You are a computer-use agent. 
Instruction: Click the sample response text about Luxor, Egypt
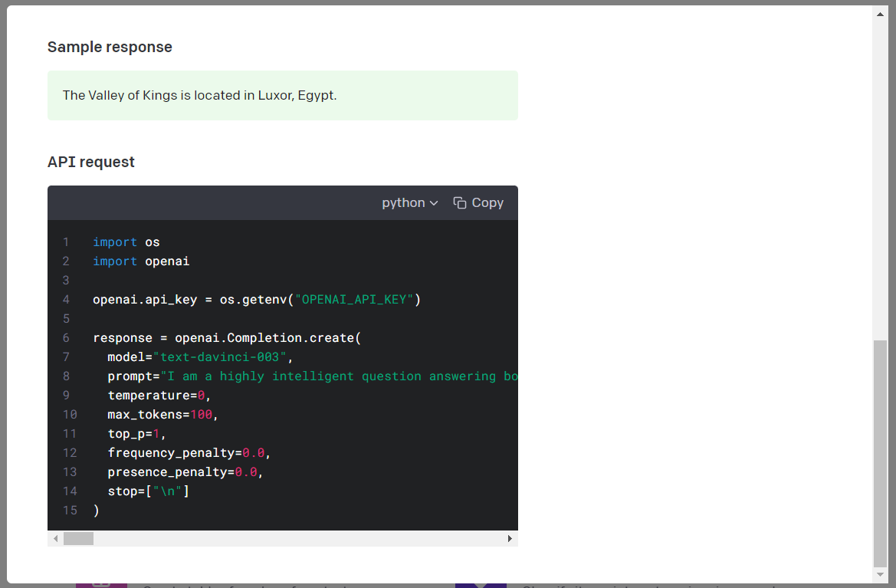(199, 95)
